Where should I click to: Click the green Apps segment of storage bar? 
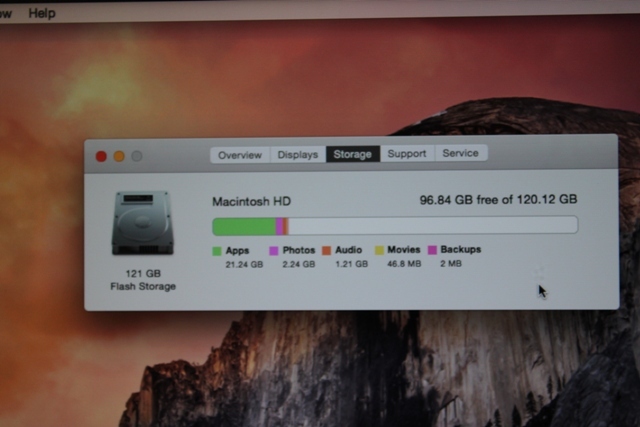[x=244, y=227]
